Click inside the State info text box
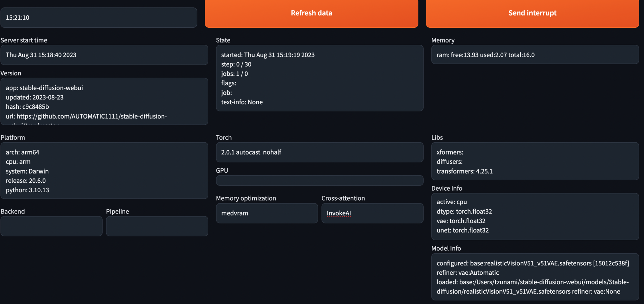The height and width of the screenshot is (304, 644). [x=319, y=78]
